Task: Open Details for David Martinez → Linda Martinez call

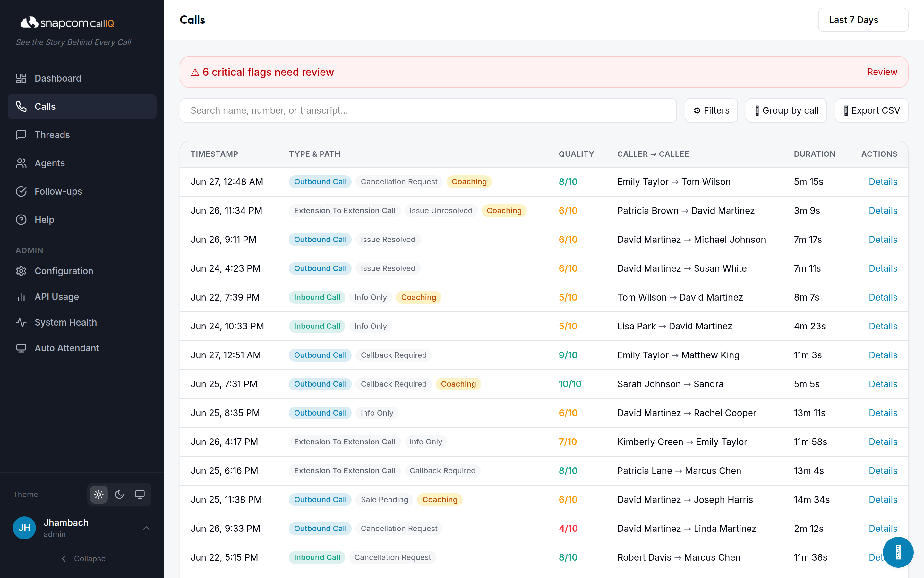Action: pos(883,529)
